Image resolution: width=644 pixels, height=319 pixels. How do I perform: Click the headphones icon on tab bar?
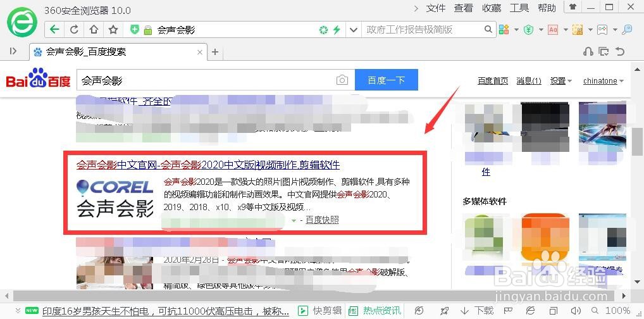pos(588,51)
